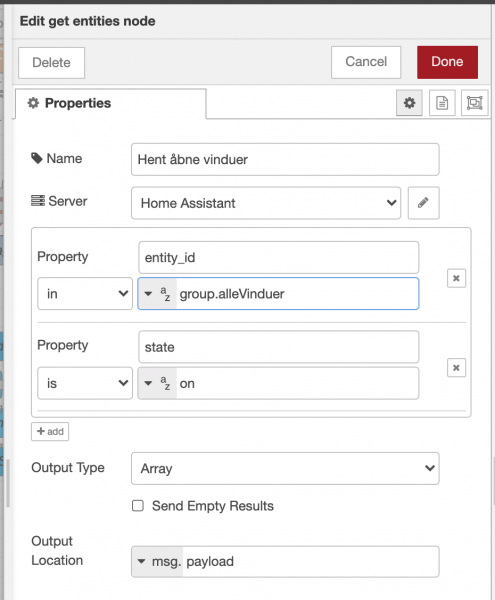The image size is (495, 600).
Task: Add a new property rule
Action: 50,432
